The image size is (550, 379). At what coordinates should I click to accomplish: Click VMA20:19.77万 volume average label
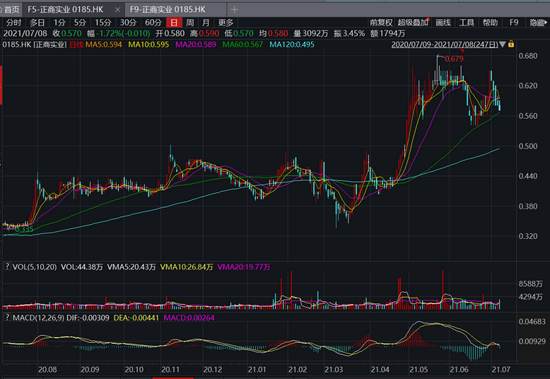[244, 267]
